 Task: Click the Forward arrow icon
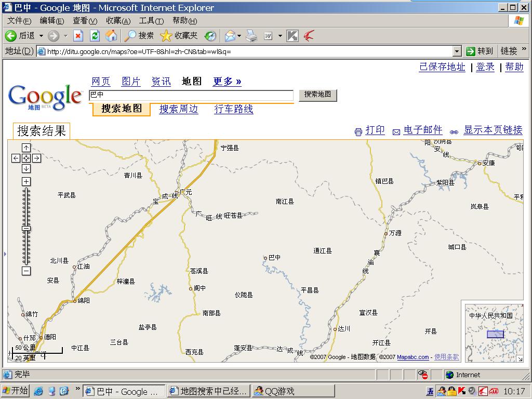point(54,36)
